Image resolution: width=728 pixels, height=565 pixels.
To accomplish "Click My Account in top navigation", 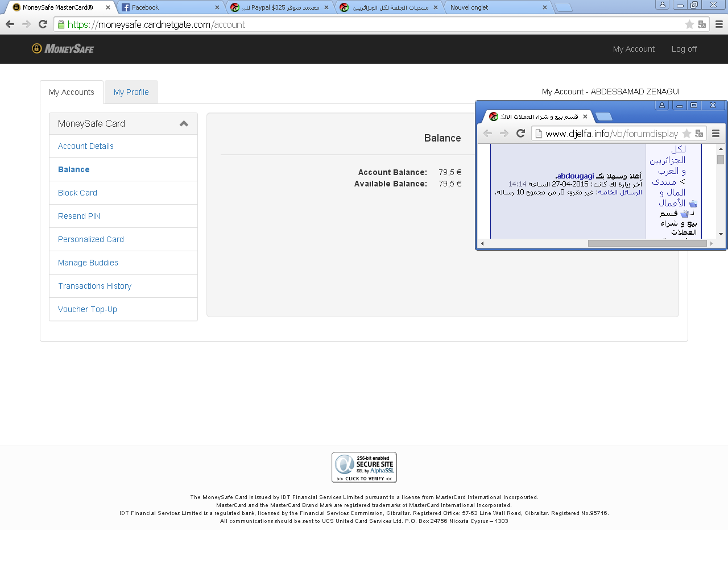I will tap(634, 49).
